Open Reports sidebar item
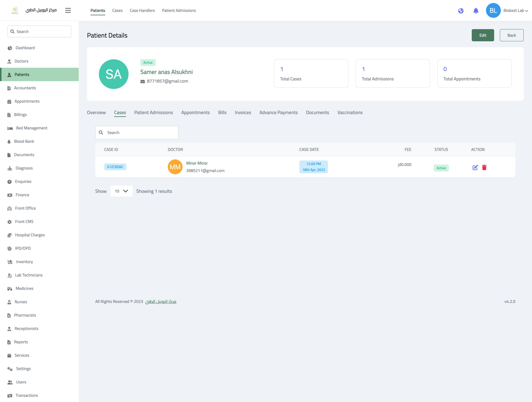The height and width of the screenshot is (402, 532). pos(39,341)
